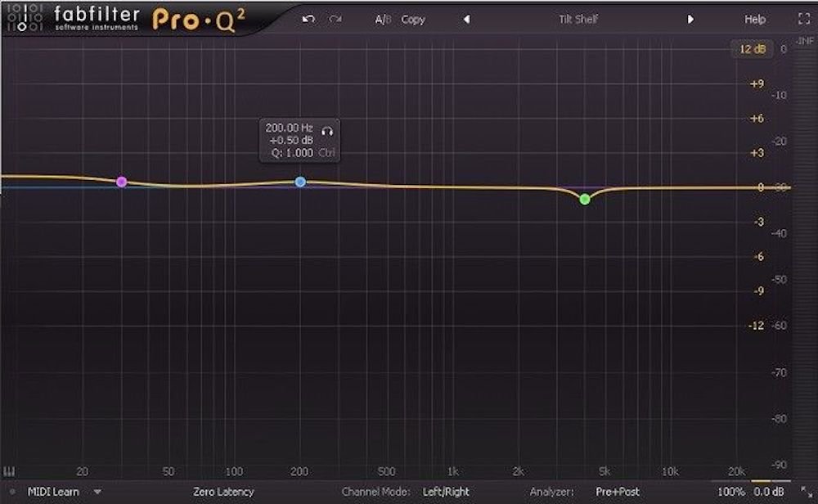818x504 pixels.
Task: Click the Copy button
Action: [413, 19]
